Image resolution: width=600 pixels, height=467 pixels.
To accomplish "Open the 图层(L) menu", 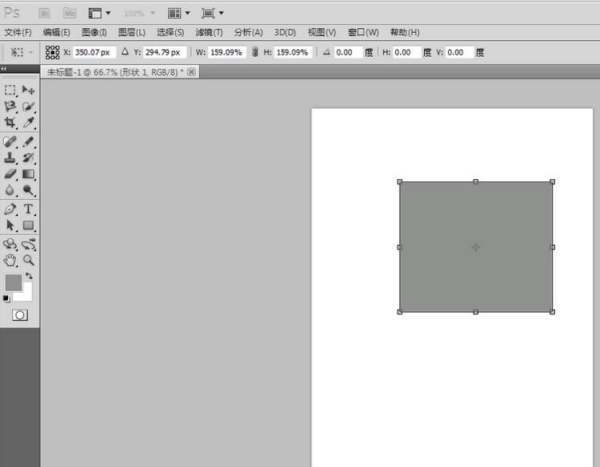I will pyautogui.click(x=132, y=32).
